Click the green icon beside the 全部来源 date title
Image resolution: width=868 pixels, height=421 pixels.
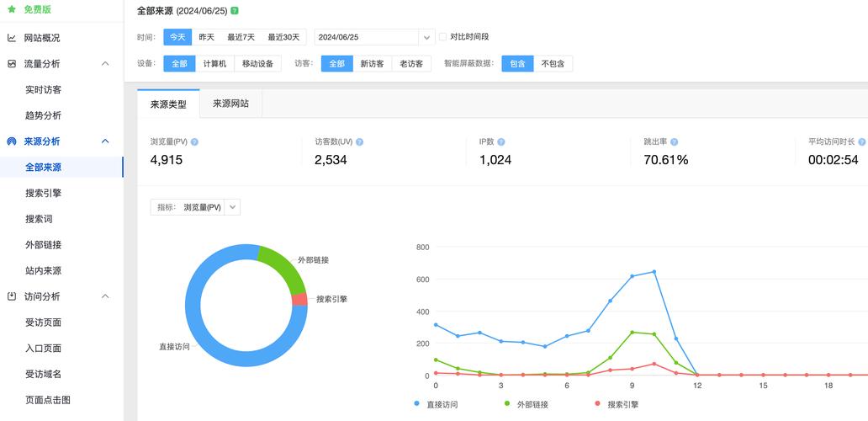coord(234,11)
